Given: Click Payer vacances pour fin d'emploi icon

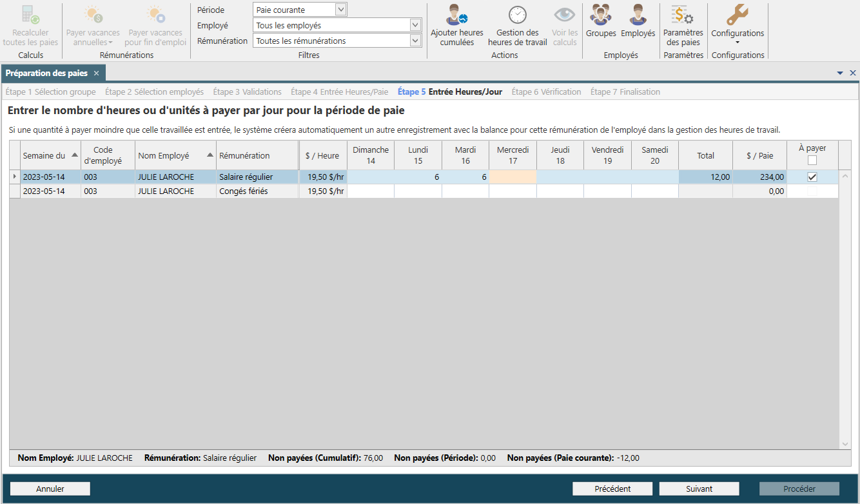Looking at the screenshot, I should (155, 14).
